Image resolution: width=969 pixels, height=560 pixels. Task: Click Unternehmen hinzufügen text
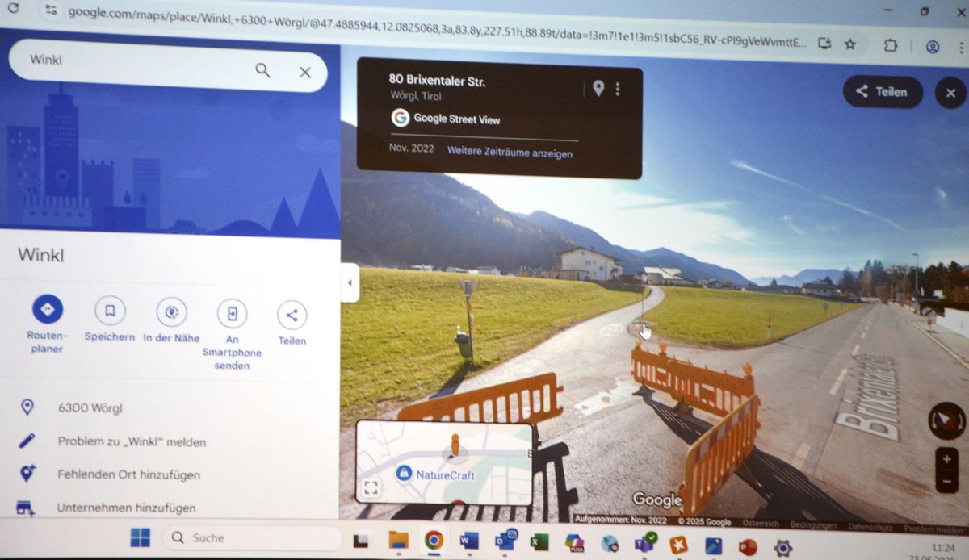(x=126, y=508)
